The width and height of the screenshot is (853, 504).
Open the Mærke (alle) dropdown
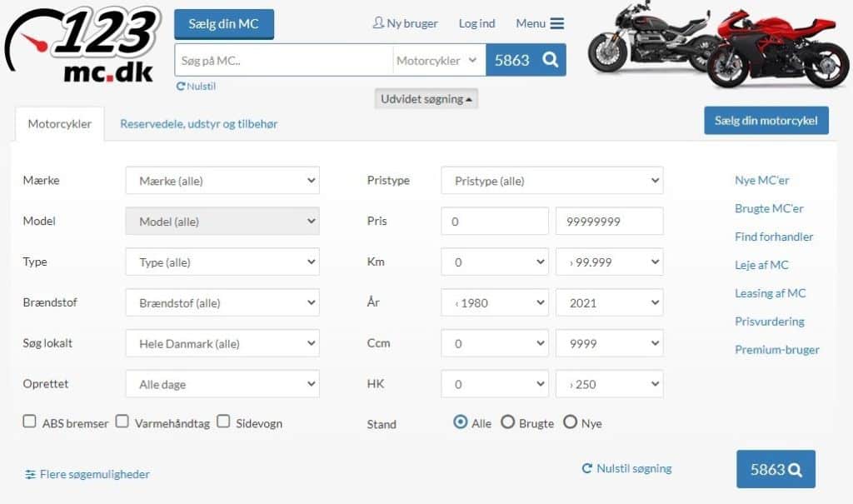[222, 181]
